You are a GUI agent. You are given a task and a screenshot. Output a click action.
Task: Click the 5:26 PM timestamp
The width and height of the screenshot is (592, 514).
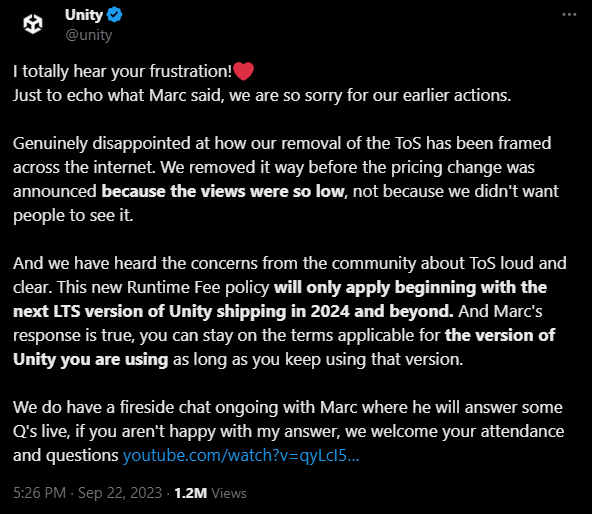(x=40, y=493)
